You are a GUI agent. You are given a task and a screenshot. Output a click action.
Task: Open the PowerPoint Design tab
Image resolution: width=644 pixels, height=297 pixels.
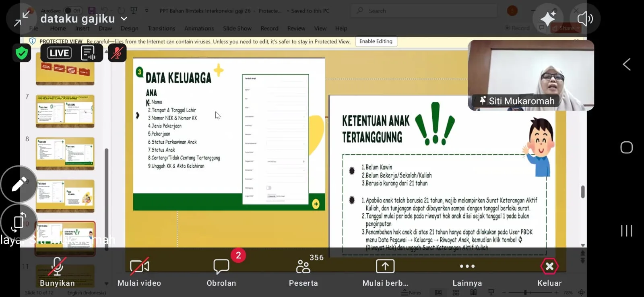(x=129, y=29)
